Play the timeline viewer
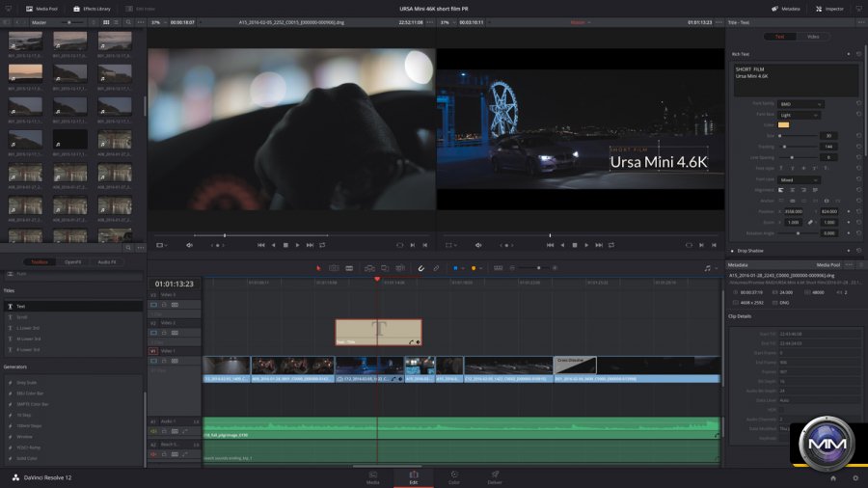868x488 pixels. 586,245
